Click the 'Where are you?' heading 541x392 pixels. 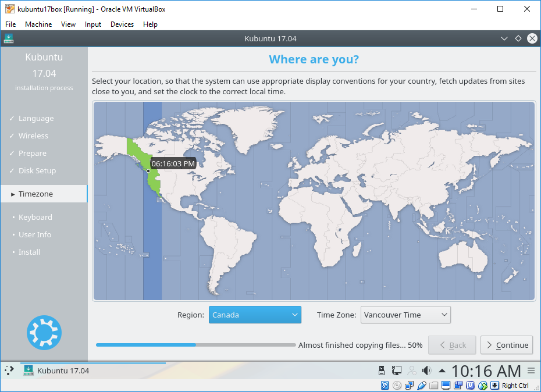click(x=314, y=59)
